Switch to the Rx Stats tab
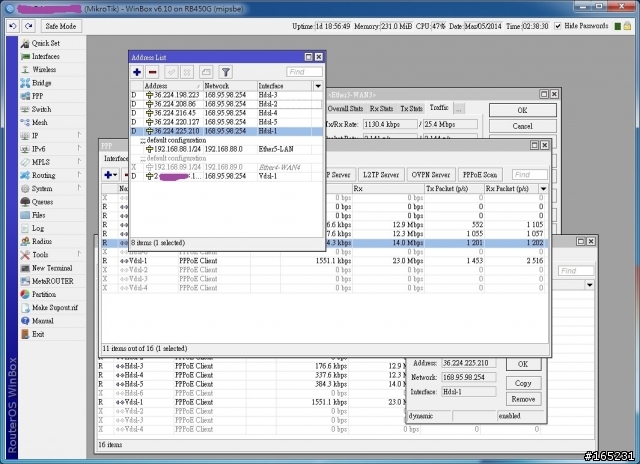The height and width of the screenshot is (464, 640). coord(381,109)
